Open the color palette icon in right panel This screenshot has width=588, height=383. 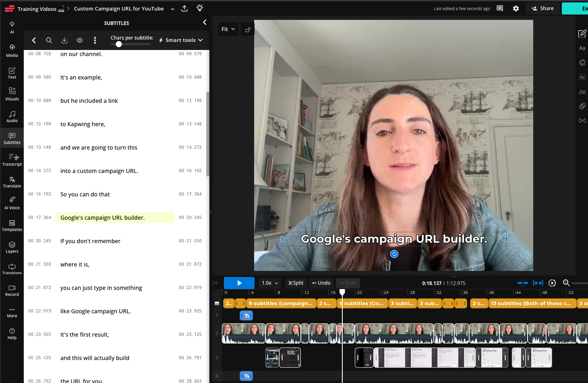(x=582, y=62)
